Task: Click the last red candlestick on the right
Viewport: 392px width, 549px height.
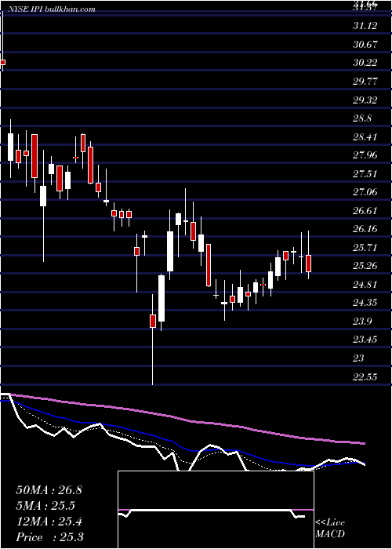Action: pos(308,264)
